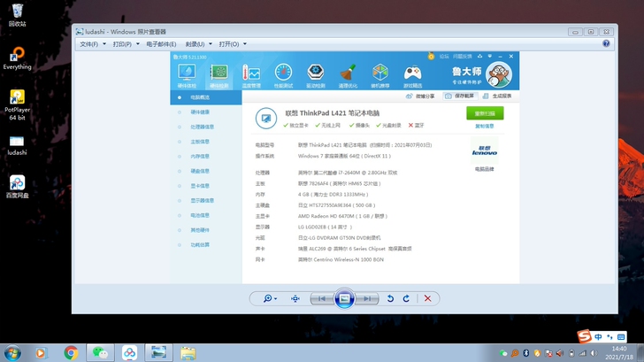Open the Sogou soft keyboard icon

(621, 337)
